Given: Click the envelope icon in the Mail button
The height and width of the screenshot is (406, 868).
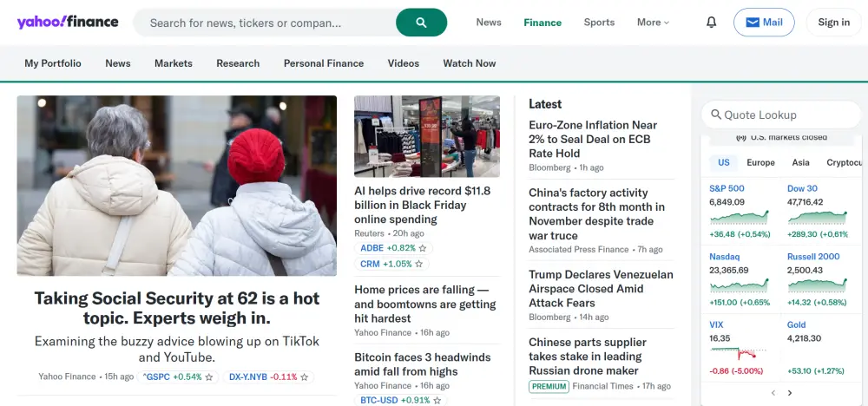Looking at the screenshot, I should click(x=753, y=23).
